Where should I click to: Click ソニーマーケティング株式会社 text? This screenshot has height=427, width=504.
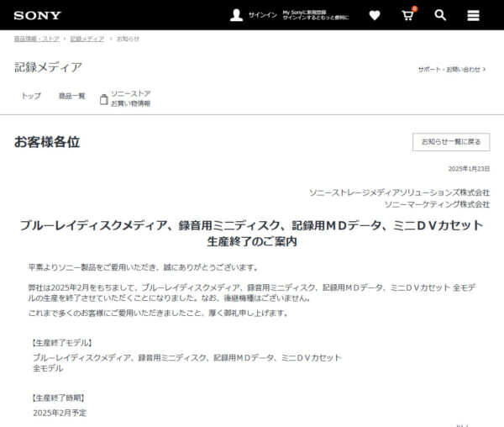click(437, 204)
